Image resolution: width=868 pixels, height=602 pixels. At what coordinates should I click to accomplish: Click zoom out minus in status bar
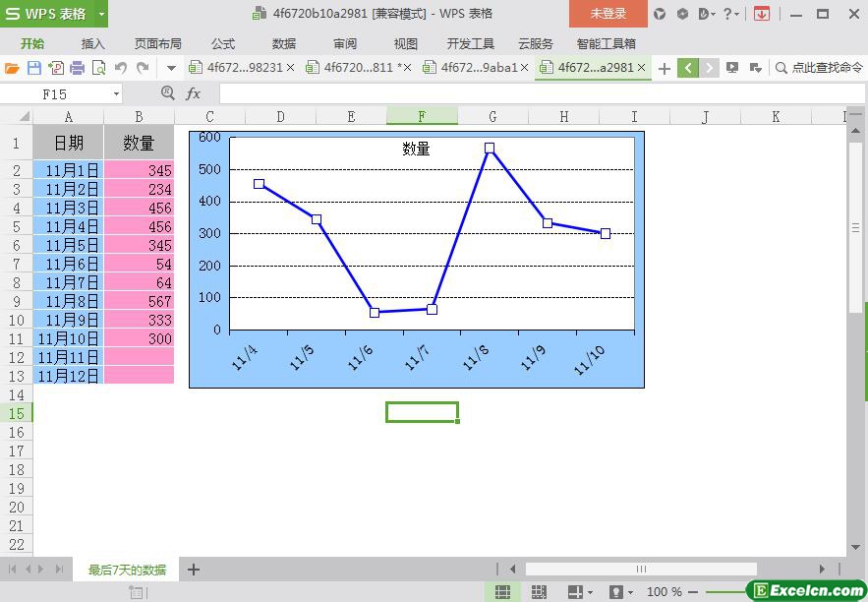(x=692, y=592)
